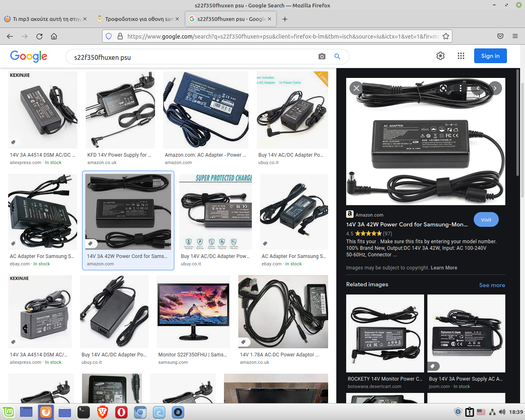Open a new browser tab

point(285,19)
